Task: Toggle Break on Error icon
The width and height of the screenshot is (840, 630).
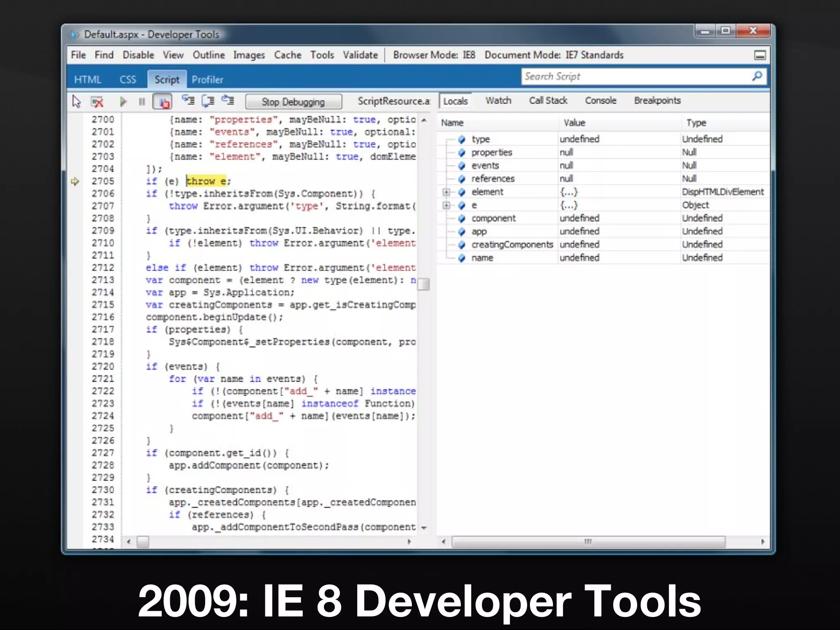Action: [162, 101]
